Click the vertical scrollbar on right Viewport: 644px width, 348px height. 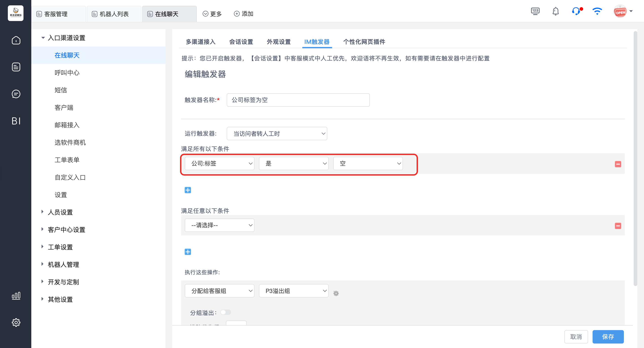[635, 159]
